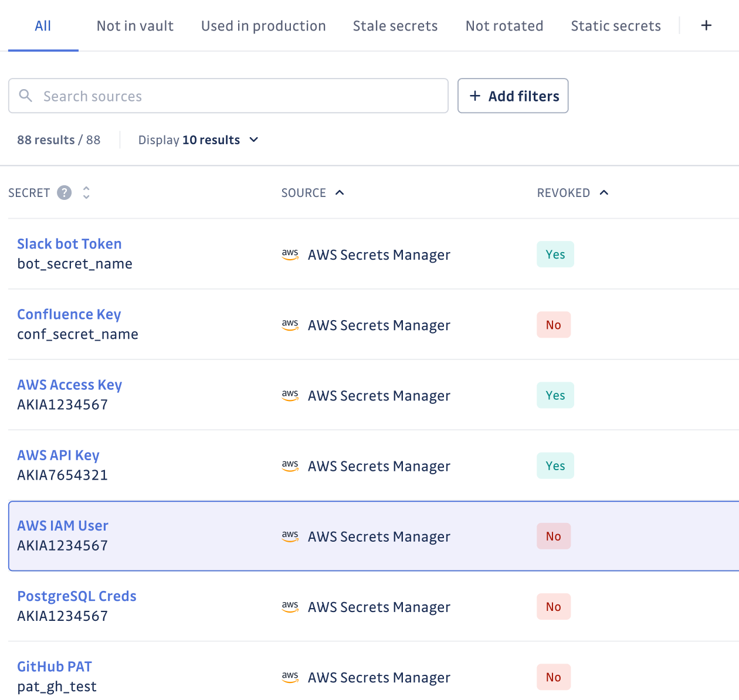Click the AWS icon beside AWS Access Key

pyautogui.click(x=290, y=395)
